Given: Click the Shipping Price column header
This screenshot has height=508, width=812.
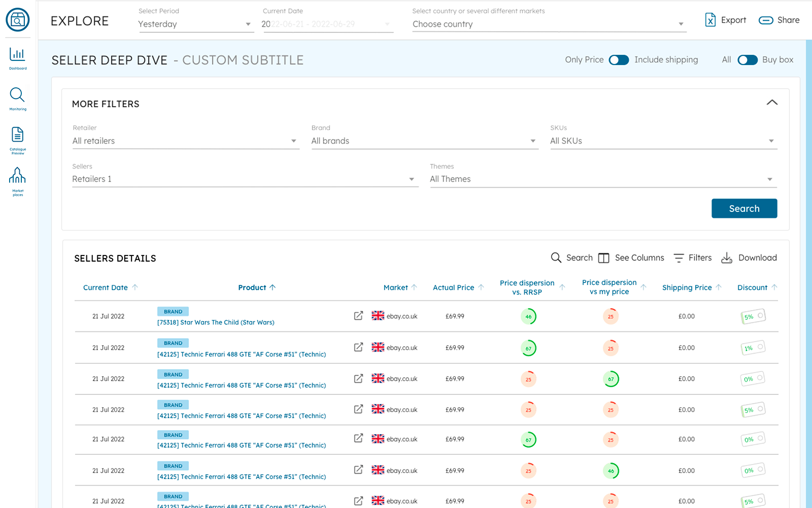Looking at the screenshot, I should coord(687,288).
